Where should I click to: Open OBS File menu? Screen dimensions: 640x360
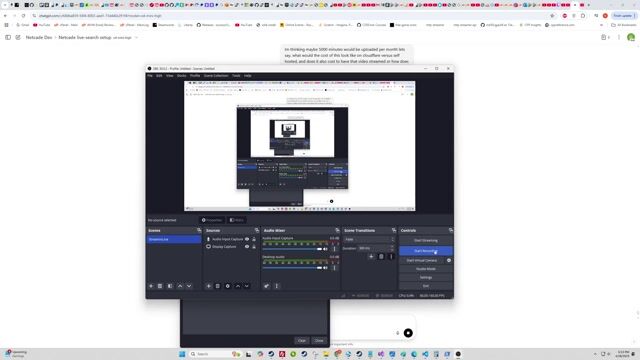coord(150,76)
